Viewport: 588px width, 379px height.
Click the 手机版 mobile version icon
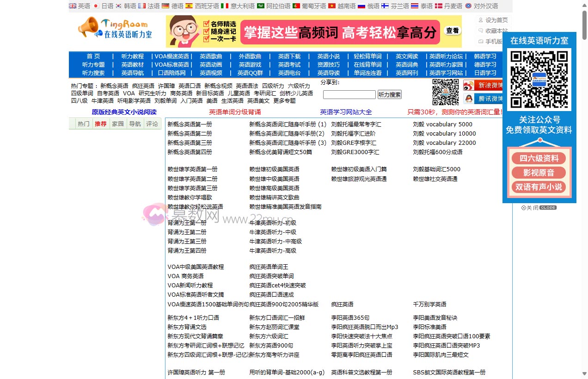pos(481,41)
